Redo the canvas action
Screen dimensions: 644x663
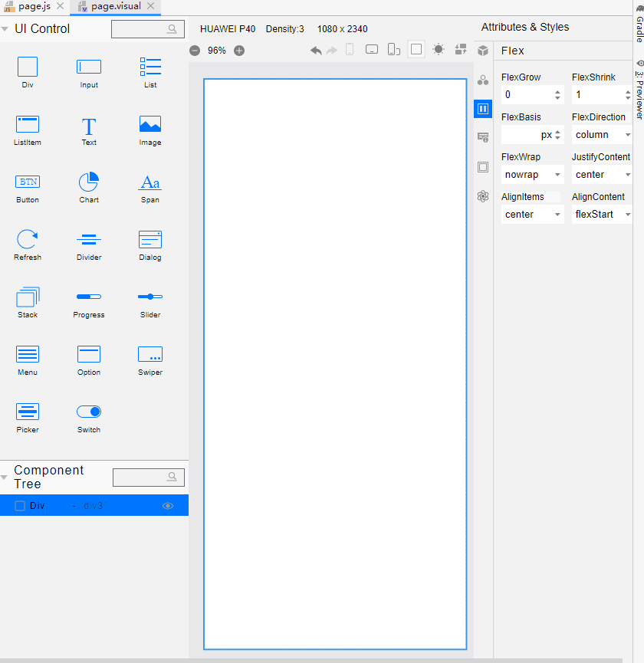pos(332,51)
